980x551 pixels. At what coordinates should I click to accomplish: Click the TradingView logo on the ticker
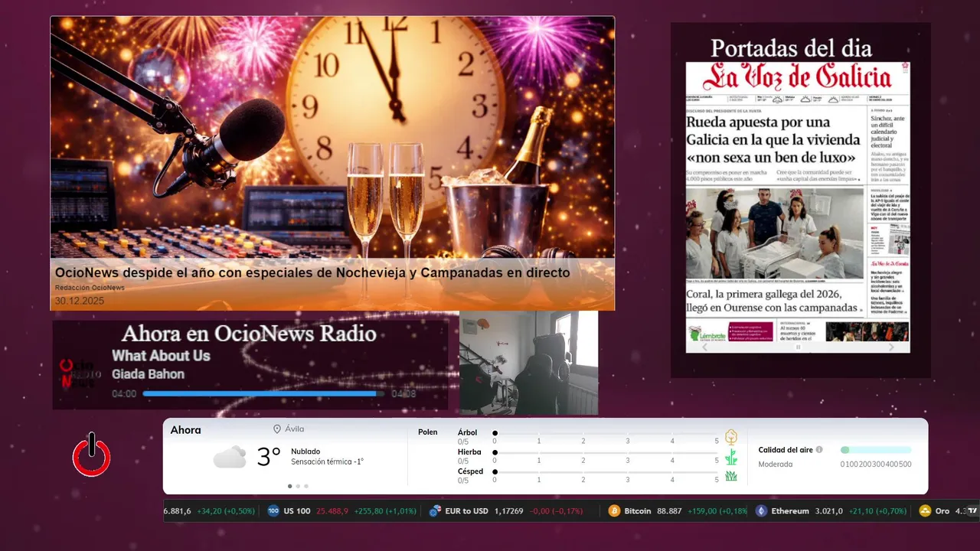pyautogui.click(x=973, y=511)
